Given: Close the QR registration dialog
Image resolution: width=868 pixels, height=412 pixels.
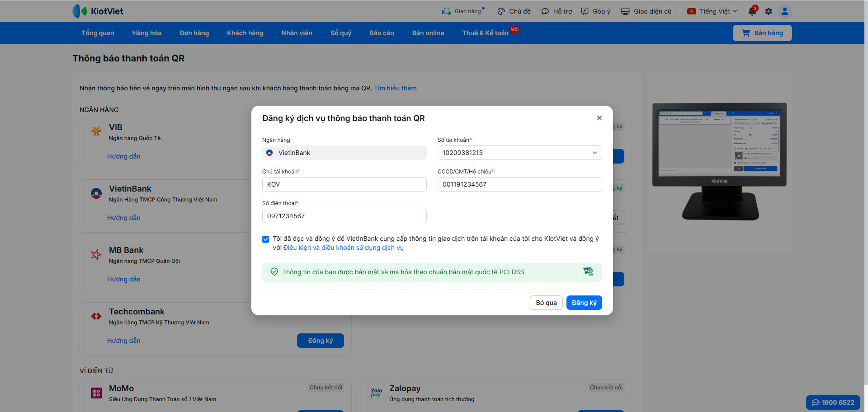Looking at the screenshot, I should pos(599,118).
